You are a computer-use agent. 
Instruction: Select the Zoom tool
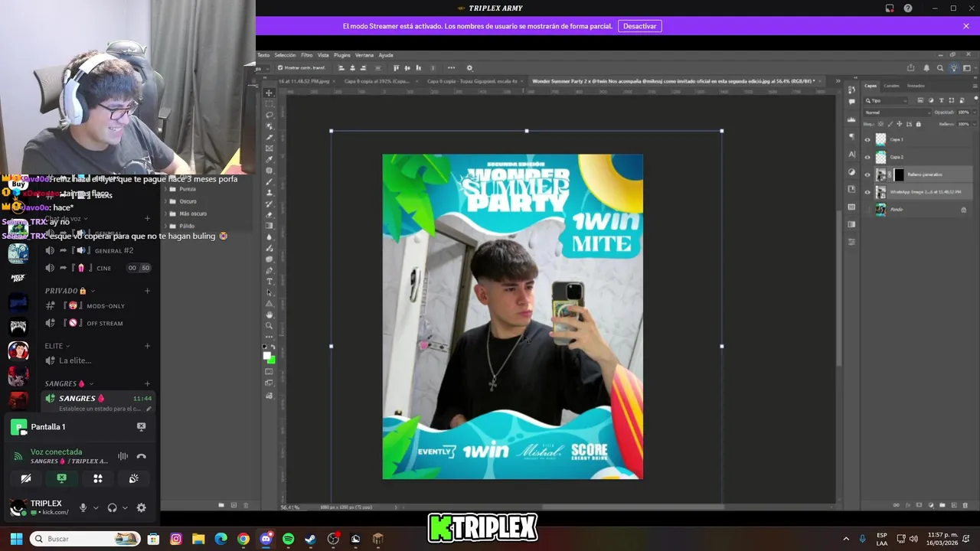tap(269, 326)
